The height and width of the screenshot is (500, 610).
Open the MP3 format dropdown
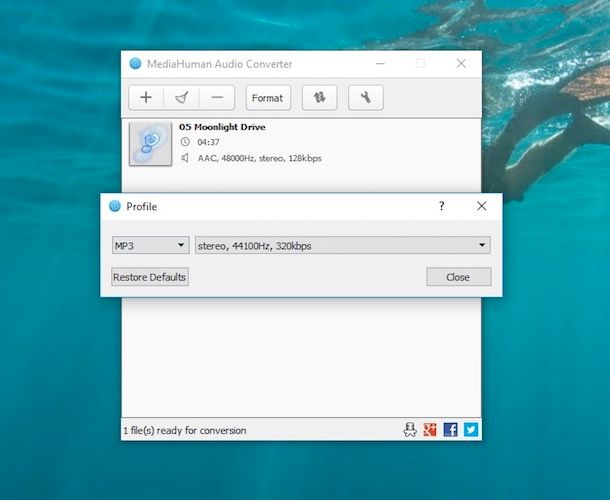151,246
